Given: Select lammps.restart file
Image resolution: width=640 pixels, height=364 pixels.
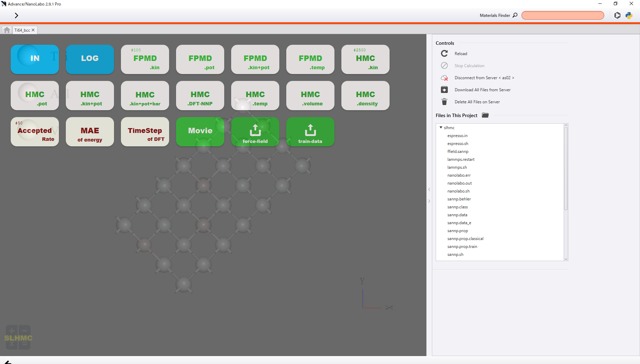Looking at the screenshot, I should click(461, 159).
